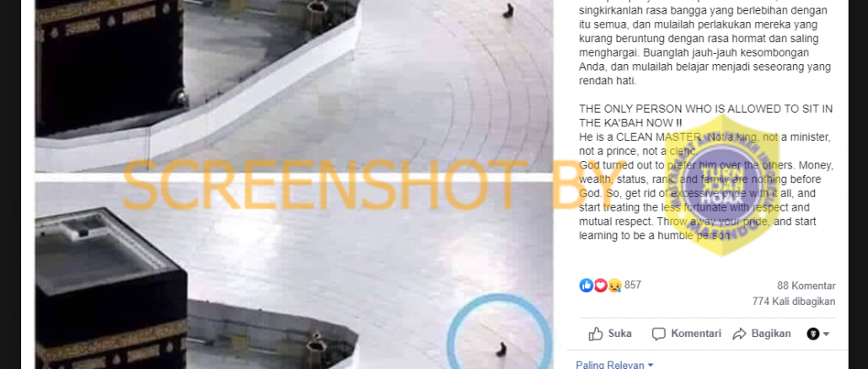Viewport: 868px width, 369px height.
Task: Open the 857 reactions count list
Action: [633, 286]
